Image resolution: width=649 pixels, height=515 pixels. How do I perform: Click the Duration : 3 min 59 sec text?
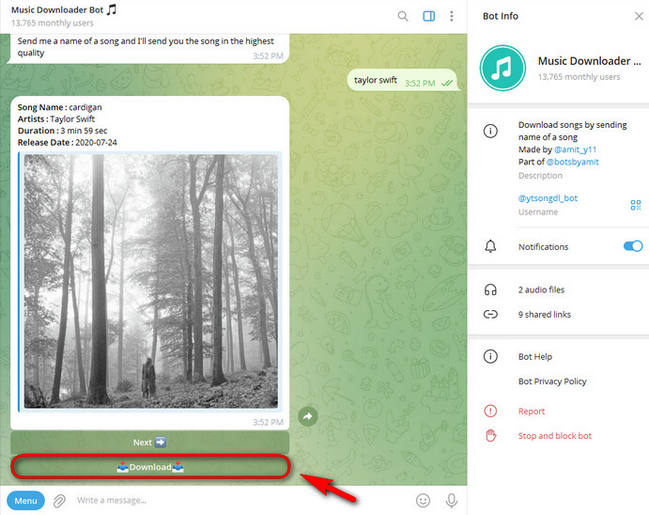(x=62, y=131)
